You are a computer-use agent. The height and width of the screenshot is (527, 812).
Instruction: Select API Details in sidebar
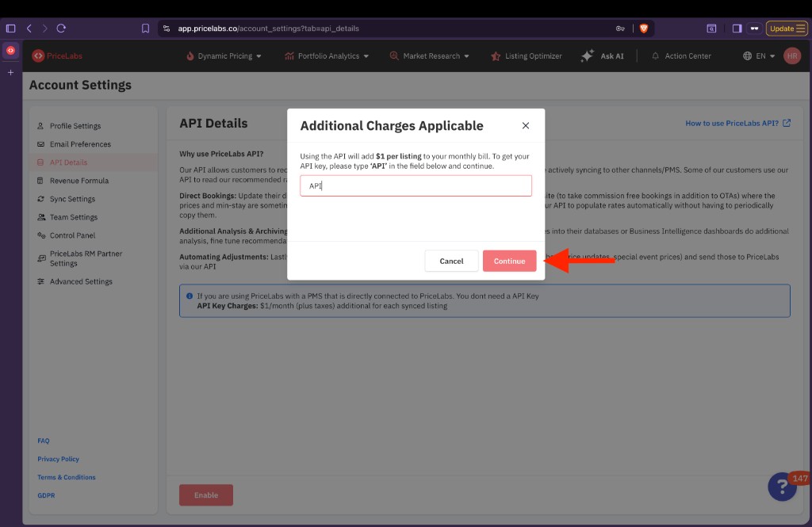point(68,162)
